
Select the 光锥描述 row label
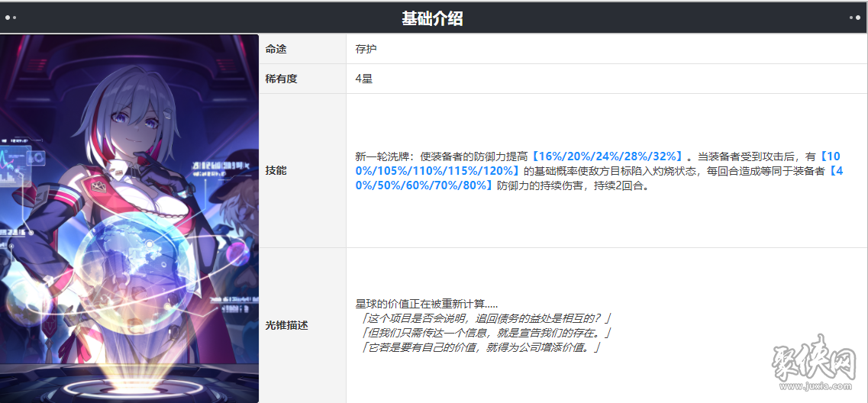(287, 325)
